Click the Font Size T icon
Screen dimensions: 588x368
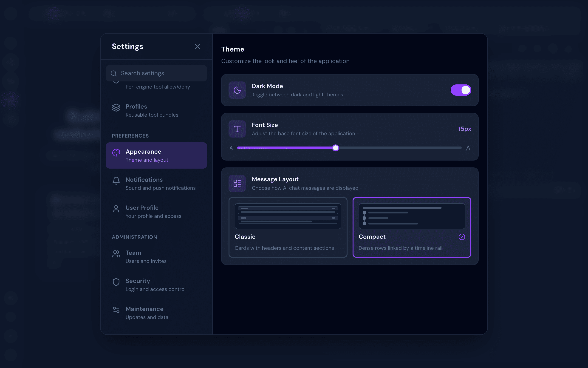tap(237, 129)
